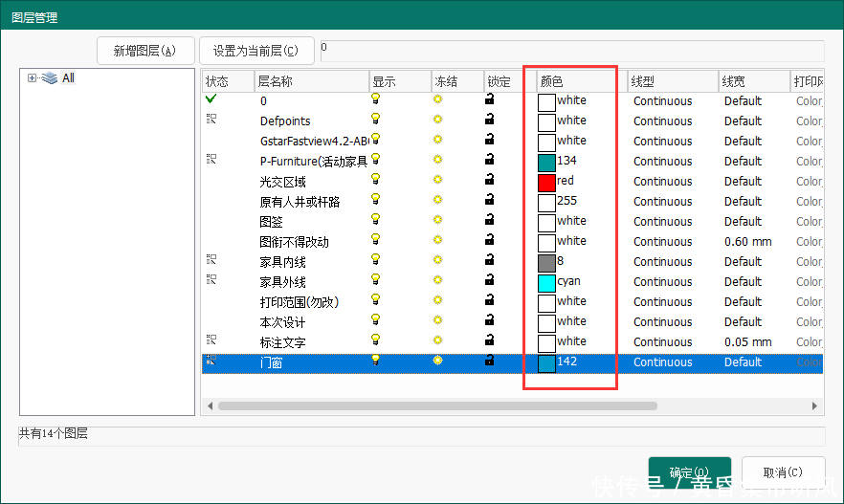
Task: Click the freeze icon for 图签 layer
Action: coord(438,219)
